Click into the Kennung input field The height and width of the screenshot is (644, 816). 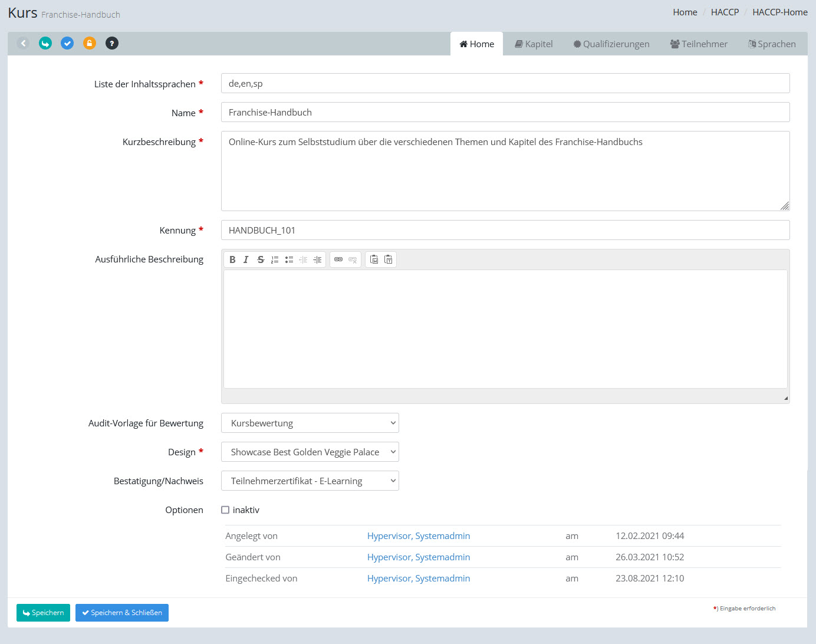coord(505,230)
